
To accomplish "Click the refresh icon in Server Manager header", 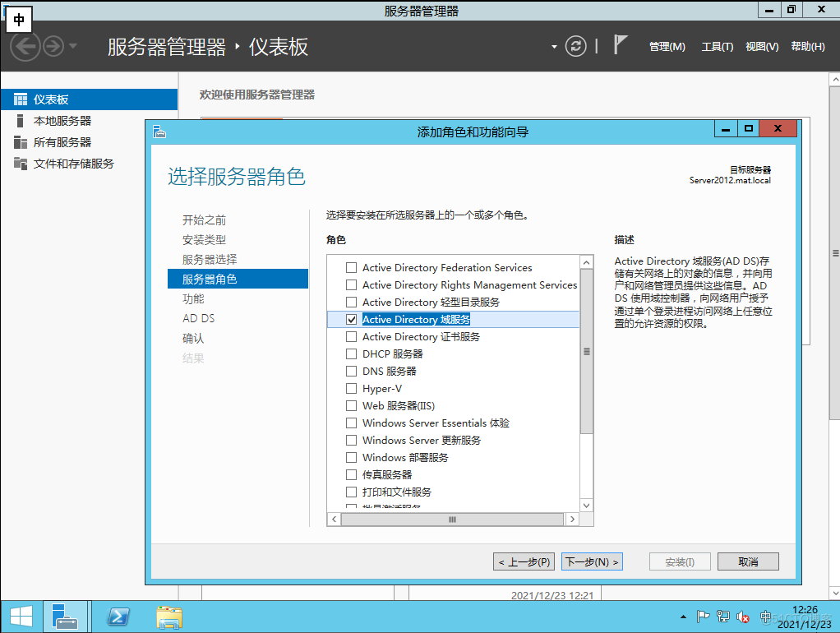I will [x=576, y=47].
